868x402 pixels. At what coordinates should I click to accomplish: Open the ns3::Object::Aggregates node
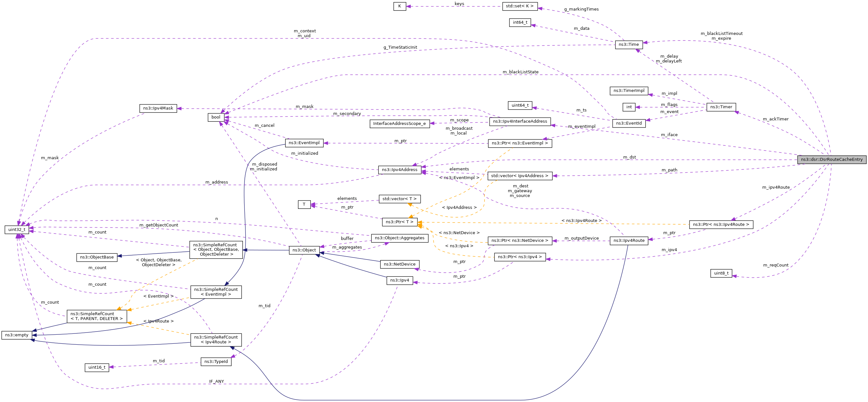coord(400,238)
